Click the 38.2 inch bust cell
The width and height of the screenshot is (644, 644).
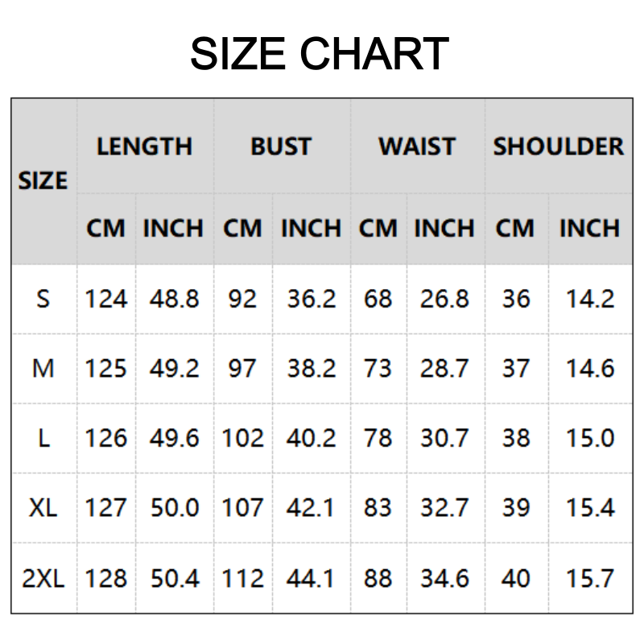(312, 369)
